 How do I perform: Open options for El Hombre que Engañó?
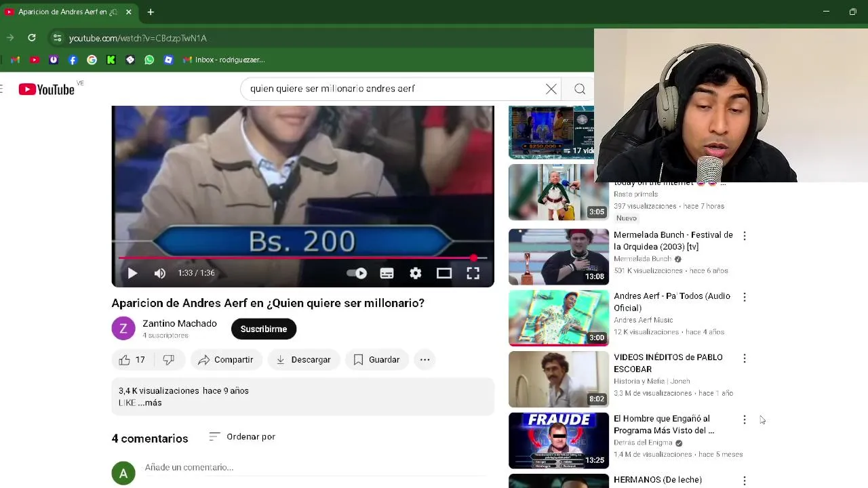[745, 420]
